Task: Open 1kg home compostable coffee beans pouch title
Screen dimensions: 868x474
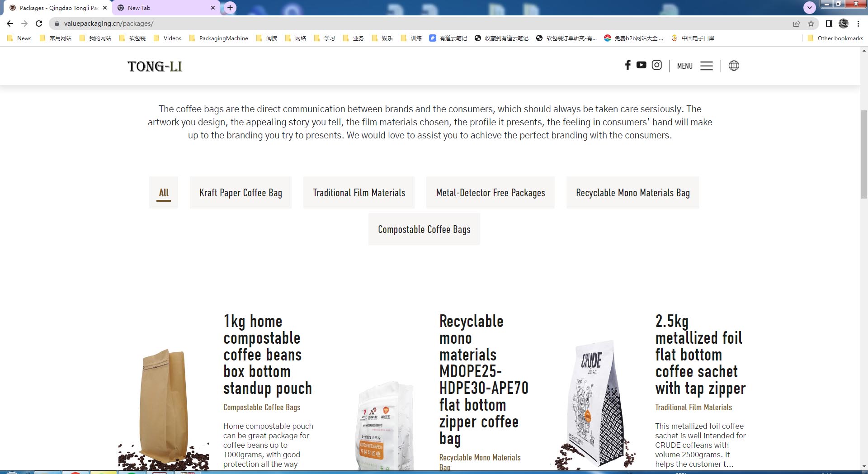Action: pos(268,355)
